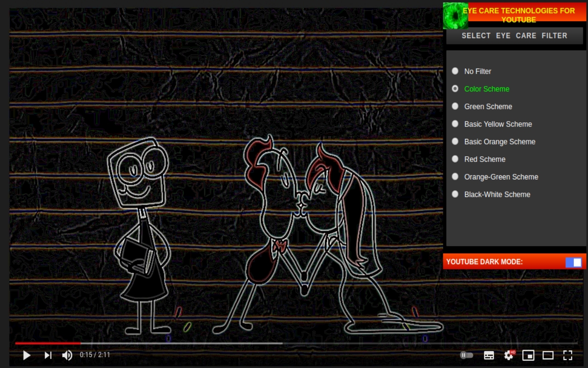Screen dimensions: 588x368
Task: Enable the miniplayer
Action: (x=528, y=355)
